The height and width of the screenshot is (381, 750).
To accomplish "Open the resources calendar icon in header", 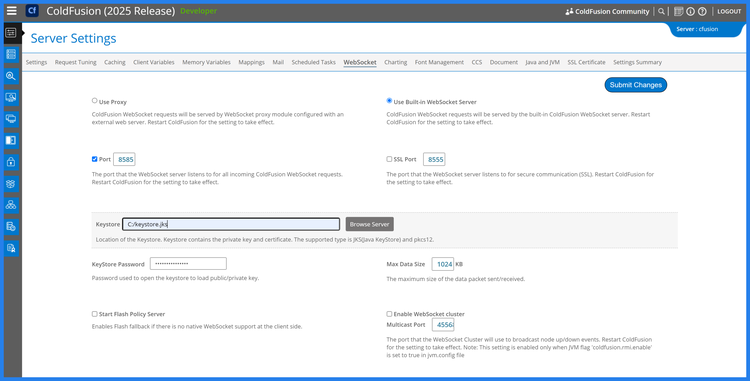I will [678, 11].
